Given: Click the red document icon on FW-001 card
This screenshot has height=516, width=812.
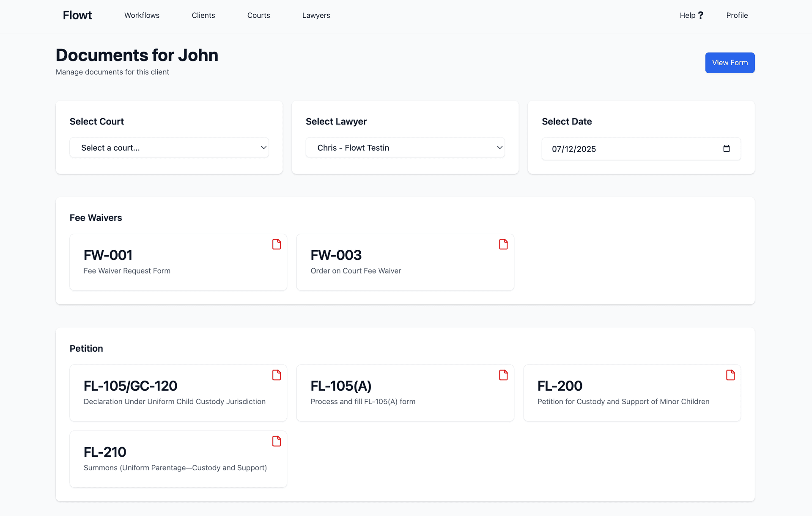Looking at the screenshot, I should pos(277,244).
